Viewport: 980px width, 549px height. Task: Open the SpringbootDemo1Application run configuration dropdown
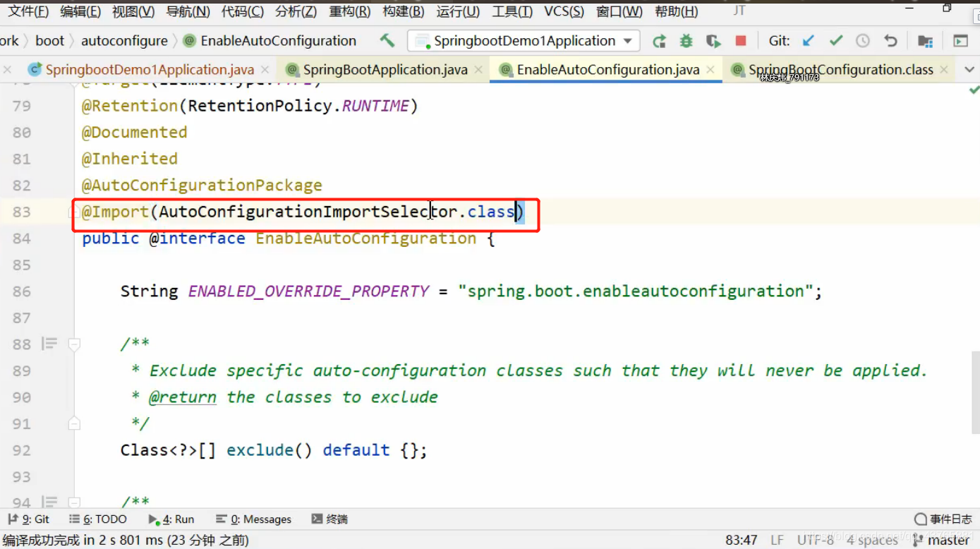pos(524,41)
